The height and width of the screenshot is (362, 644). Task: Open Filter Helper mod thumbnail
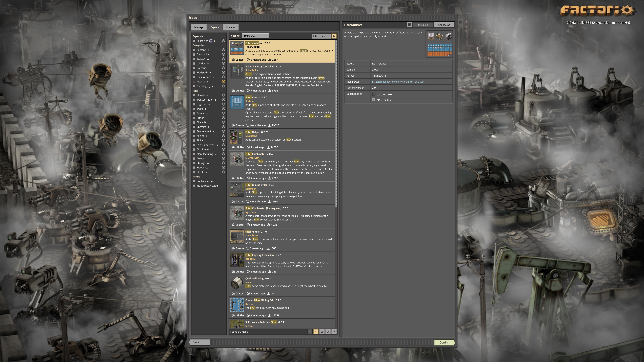point(237,137)
